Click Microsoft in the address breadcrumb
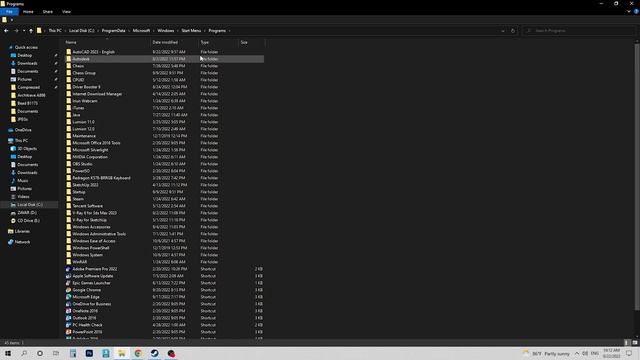The width and height of the screenshot is (640, 360). tap(141, 31)
